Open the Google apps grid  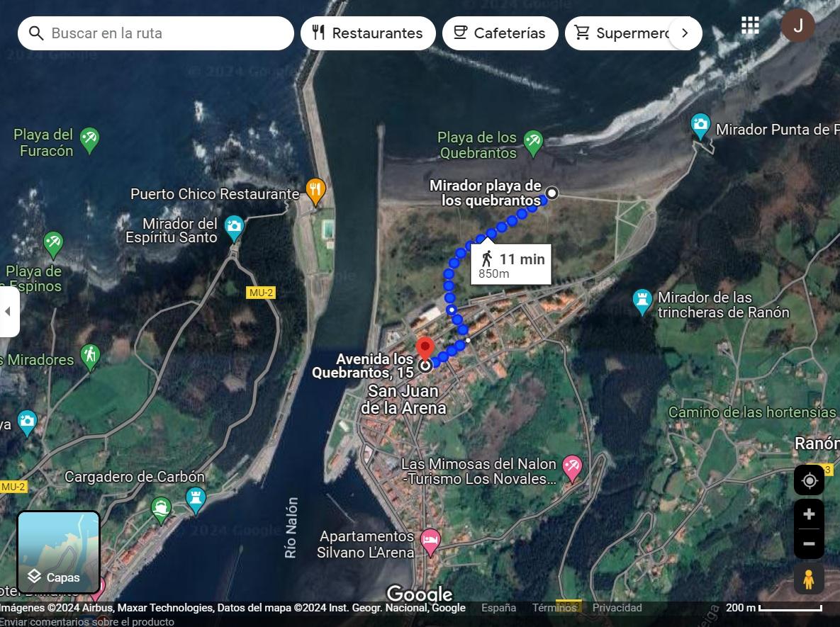[x=750, y=26]
